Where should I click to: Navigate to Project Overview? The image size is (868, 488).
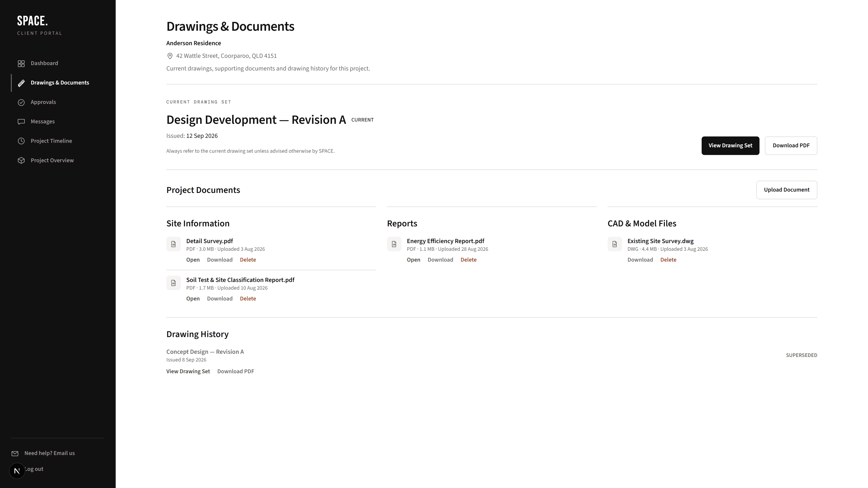[52, 160]
